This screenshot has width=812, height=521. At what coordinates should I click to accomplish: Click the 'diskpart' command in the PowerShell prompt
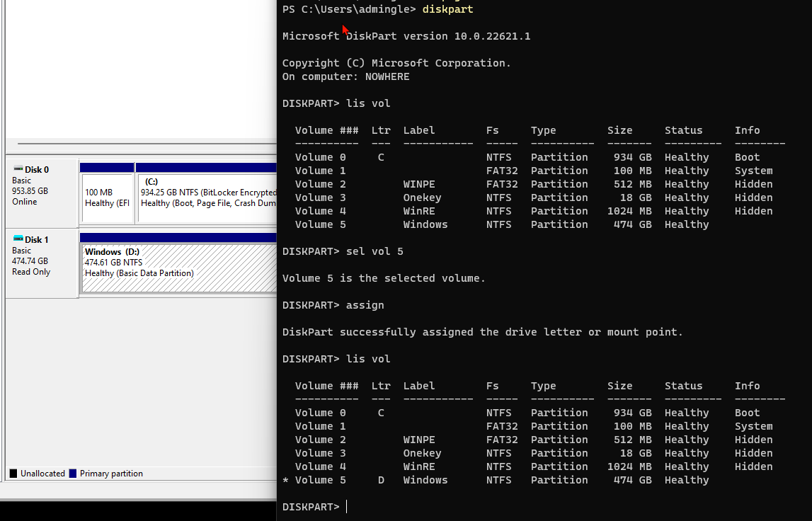pyautogui.click(x=447, y=9)
